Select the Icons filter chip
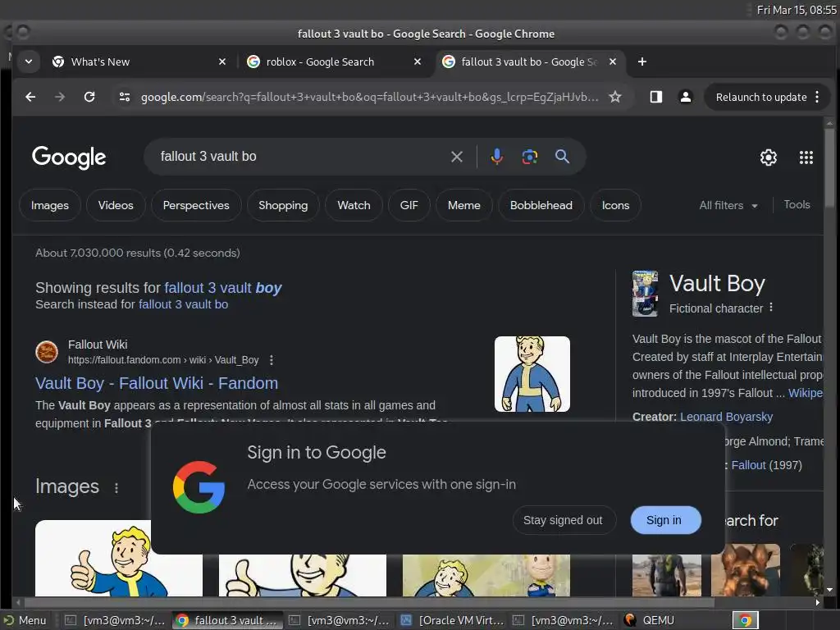This screenshot has width=840, height=630. click(x=615, y=205)
